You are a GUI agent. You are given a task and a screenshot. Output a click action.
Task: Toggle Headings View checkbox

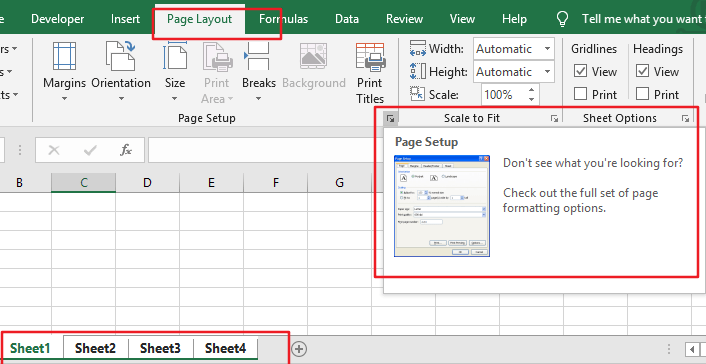pos(643,71)
